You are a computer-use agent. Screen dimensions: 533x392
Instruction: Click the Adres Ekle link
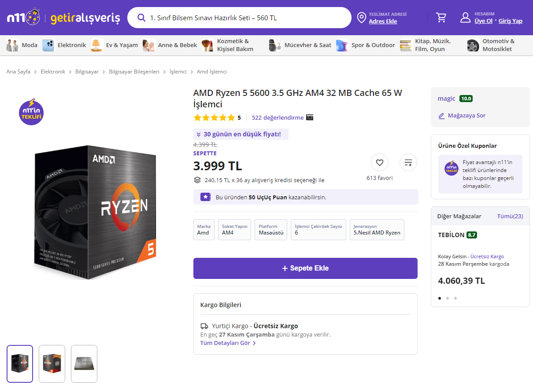(x=383, y=21)
